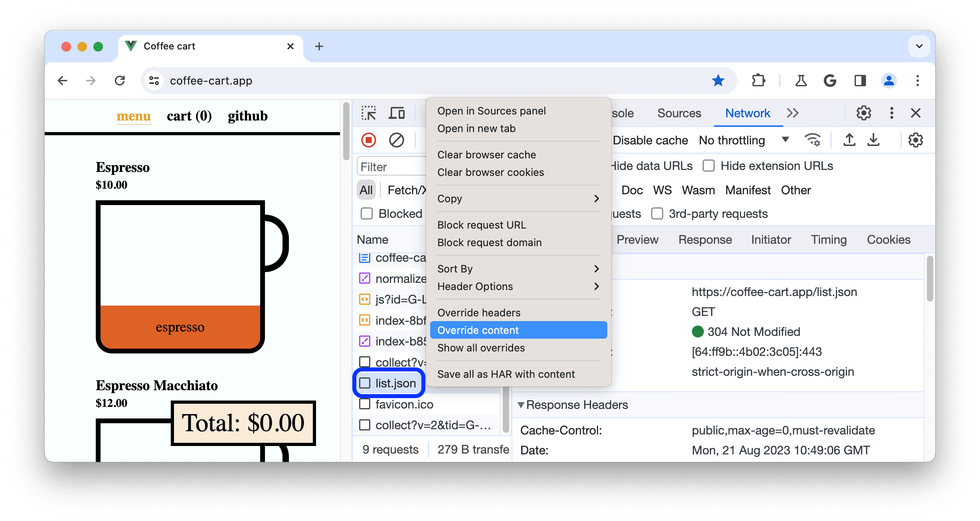Click the more tools vertical dots icon

(891, 113)
